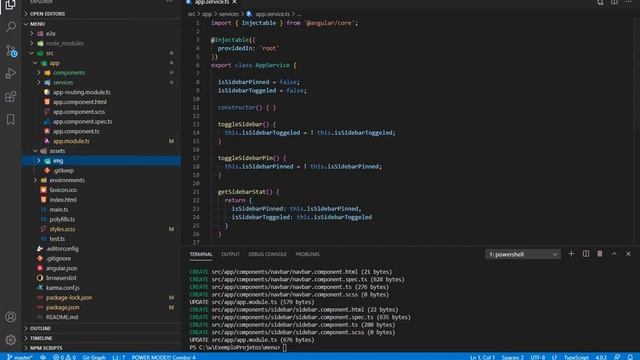640x360 pixels.
Task: Open the Extensions view
Action: [x=11, y=97]
